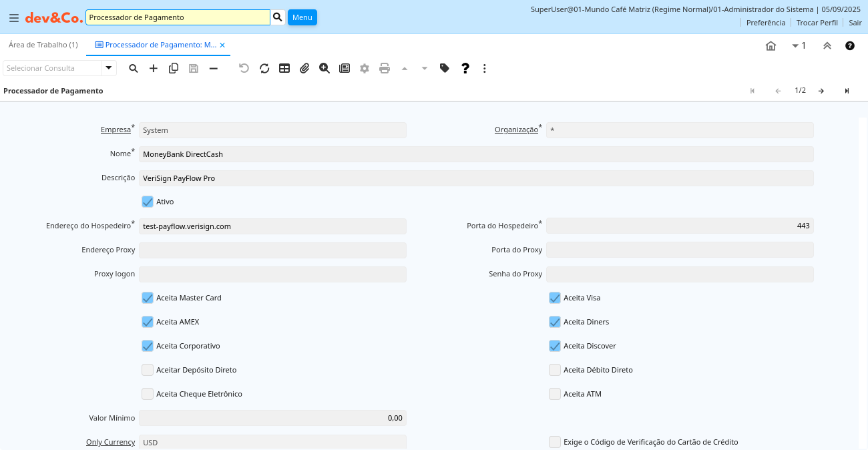Click the Nome input field
The width and height of the screenshot is (868, 450).
point(476,154)
